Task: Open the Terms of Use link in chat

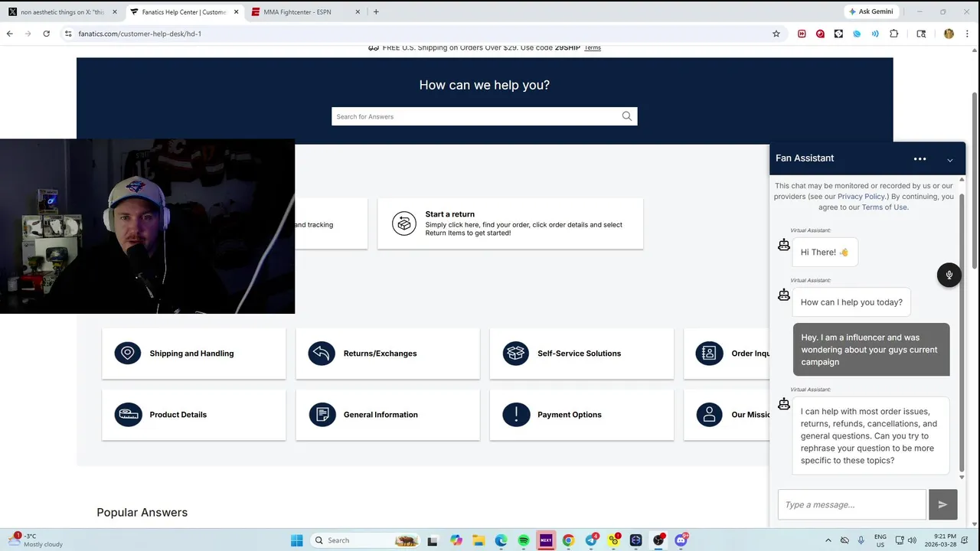Action: tap(884, 207)
